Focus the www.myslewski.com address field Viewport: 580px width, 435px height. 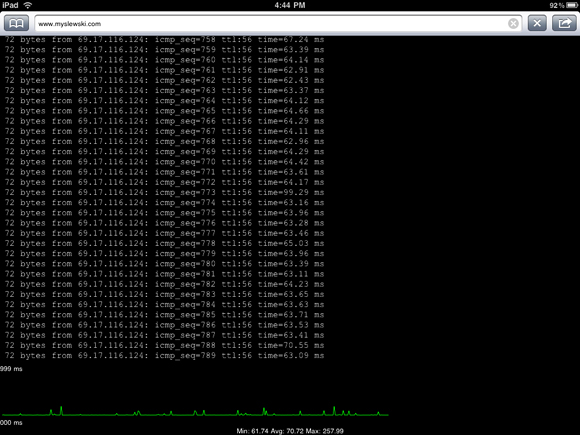click(x=278, y=24)
